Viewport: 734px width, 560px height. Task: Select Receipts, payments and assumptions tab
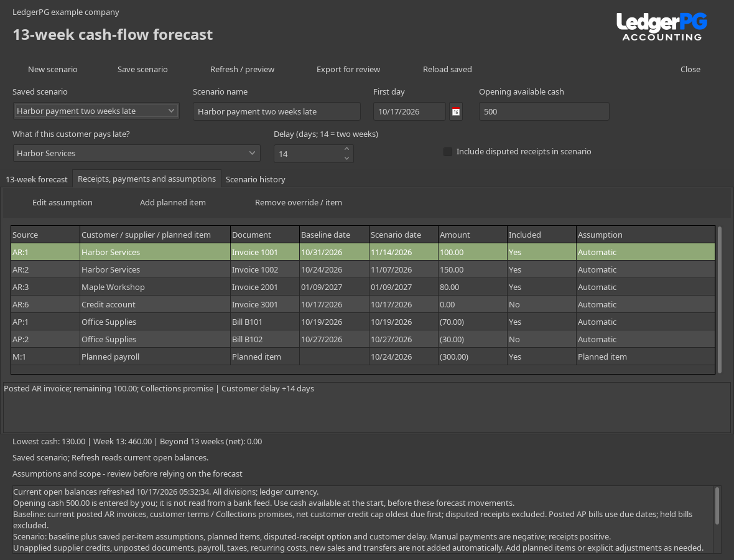[147, 179]
